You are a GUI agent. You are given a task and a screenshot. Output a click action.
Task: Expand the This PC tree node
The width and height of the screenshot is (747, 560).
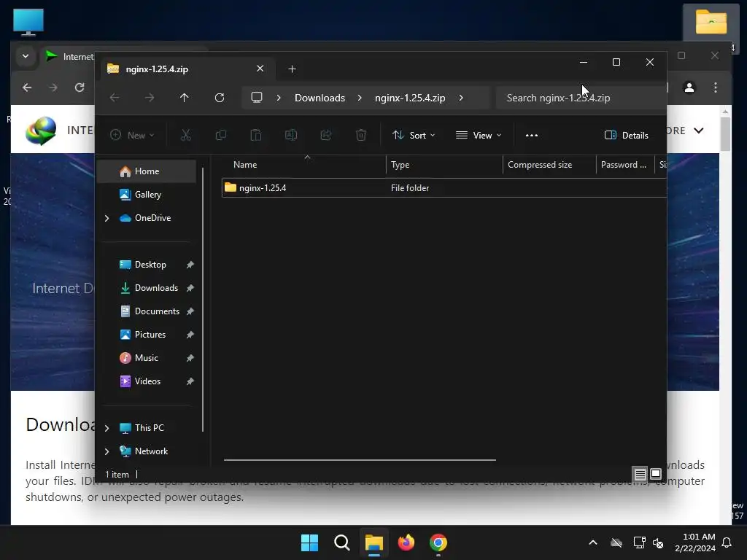click(107, 428)
